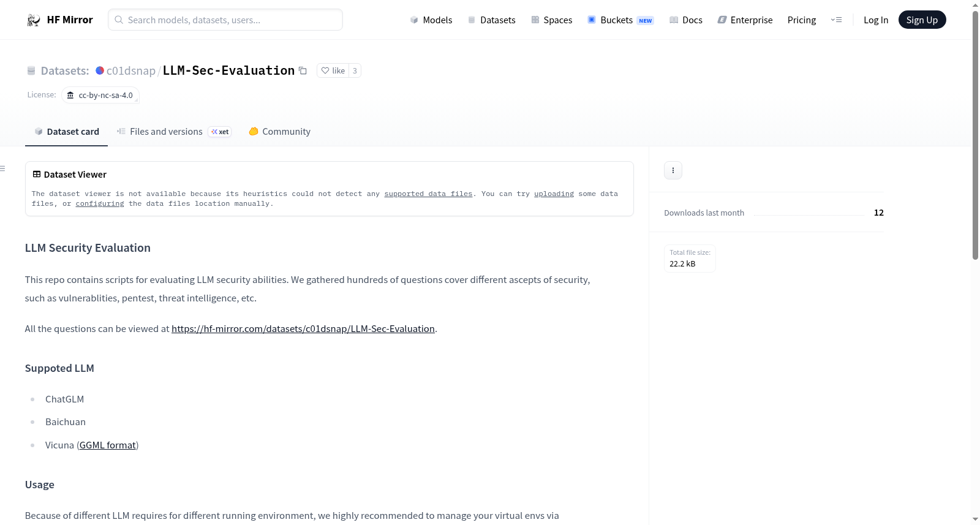Click the Downloads last month value 12
Screen dimensions: 980x525
[879, 213]
